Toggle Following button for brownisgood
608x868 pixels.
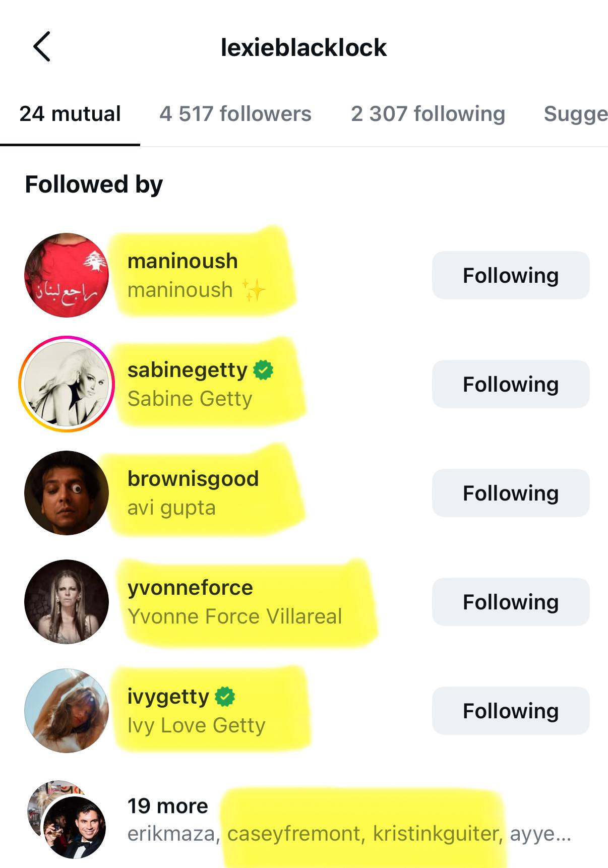(510, 493)
